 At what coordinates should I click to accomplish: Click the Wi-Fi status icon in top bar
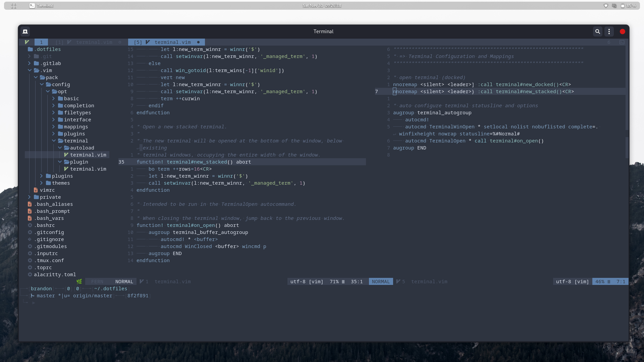pos(606,6)
